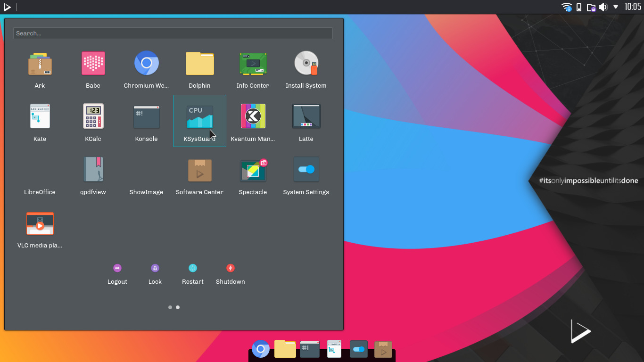Viewport: 644px width, 362px height.
Task: Launch Chromium from the launcher grid
Action: click(146, 63)
